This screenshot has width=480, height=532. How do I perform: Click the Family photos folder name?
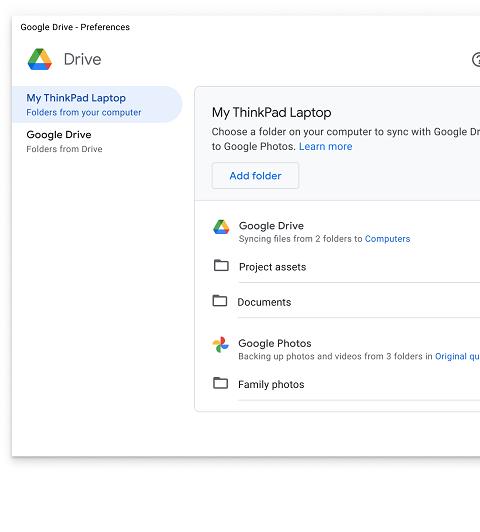(x=271, y=384)
